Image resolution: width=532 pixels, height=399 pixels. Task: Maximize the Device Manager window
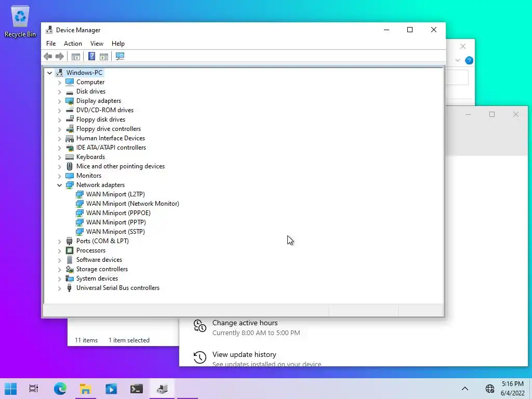(410, 30)
